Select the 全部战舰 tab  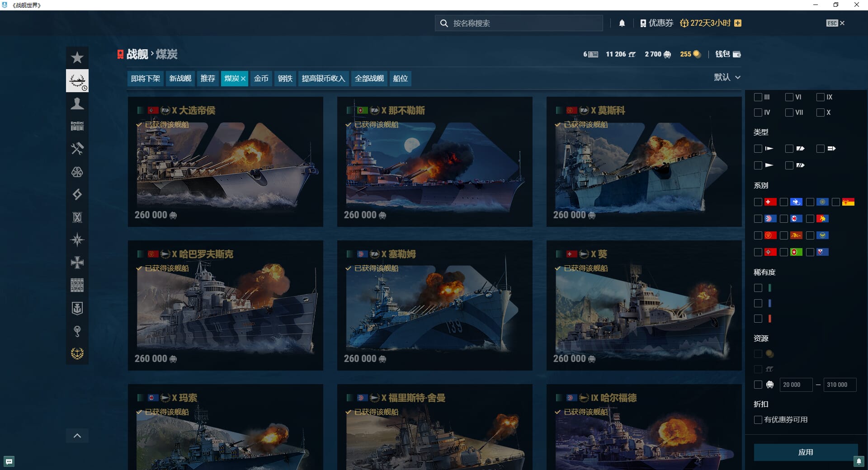point(369,79)
